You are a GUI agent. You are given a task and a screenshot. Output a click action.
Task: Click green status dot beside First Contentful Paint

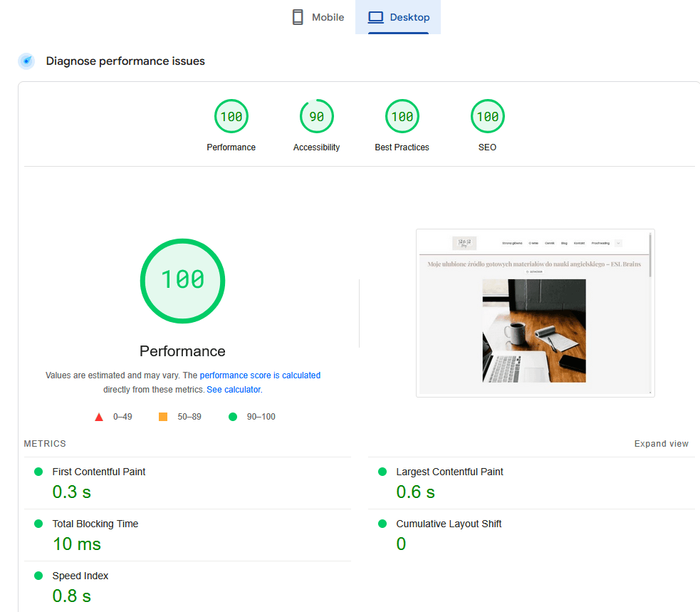pos(38,472)
